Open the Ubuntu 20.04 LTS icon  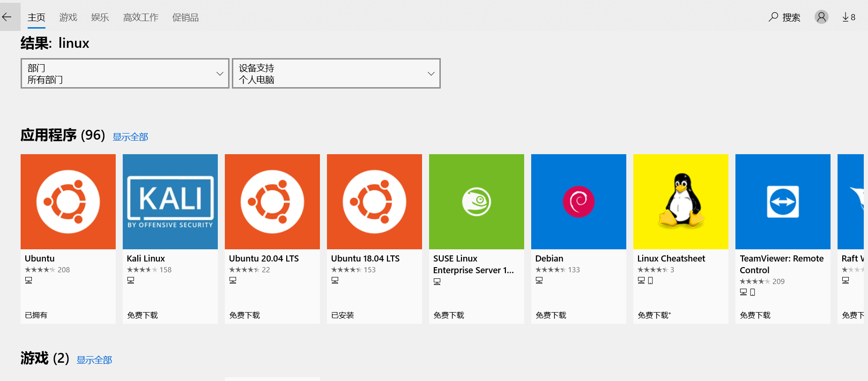point(272,202)
